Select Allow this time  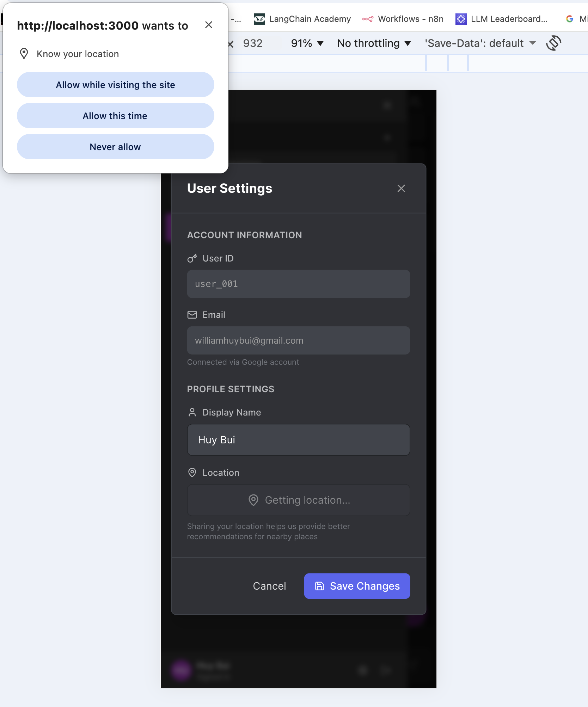pos(116,116)
